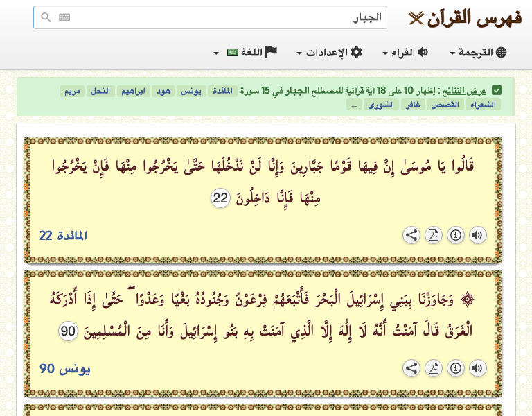Screen dimensions: 532x416
Task: Open the اللغة language menu
Action: [x=246, y=52]
